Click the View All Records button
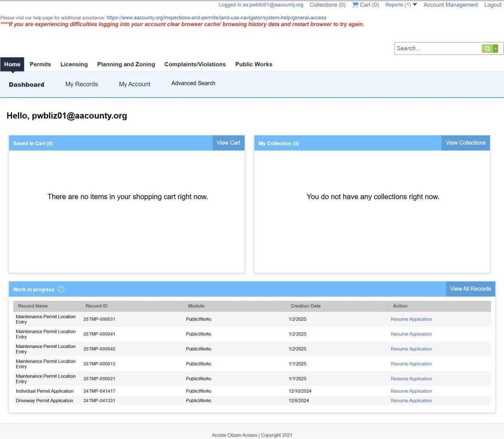This screenshot has height=439, width=504. tap(471, 289)
